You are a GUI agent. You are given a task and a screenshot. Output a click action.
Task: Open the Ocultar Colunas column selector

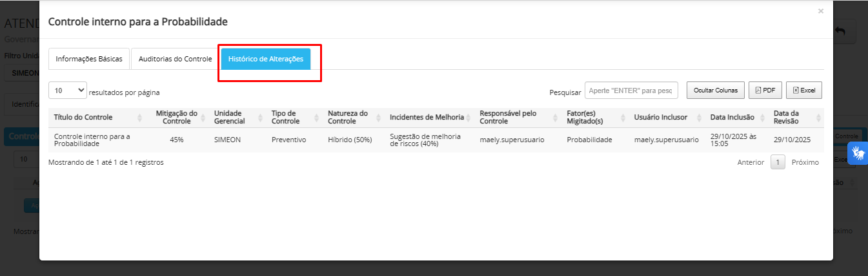point(716,90)
